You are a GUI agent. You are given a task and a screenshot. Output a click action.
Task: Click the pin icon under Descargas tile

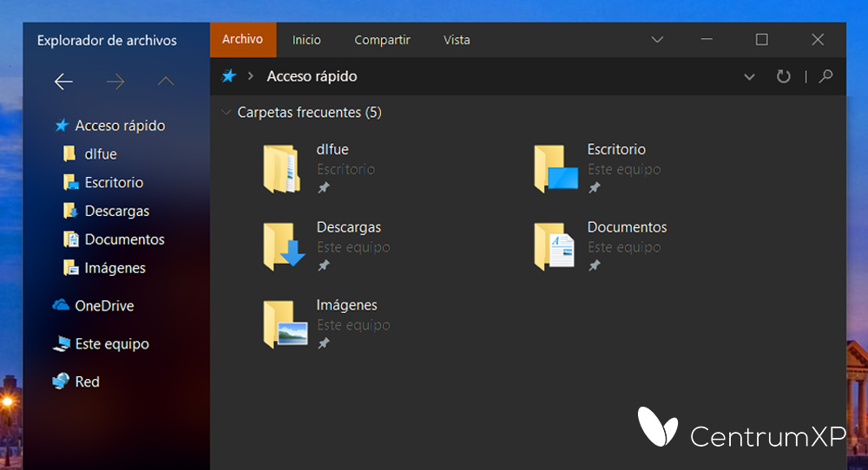click(324, 266)
